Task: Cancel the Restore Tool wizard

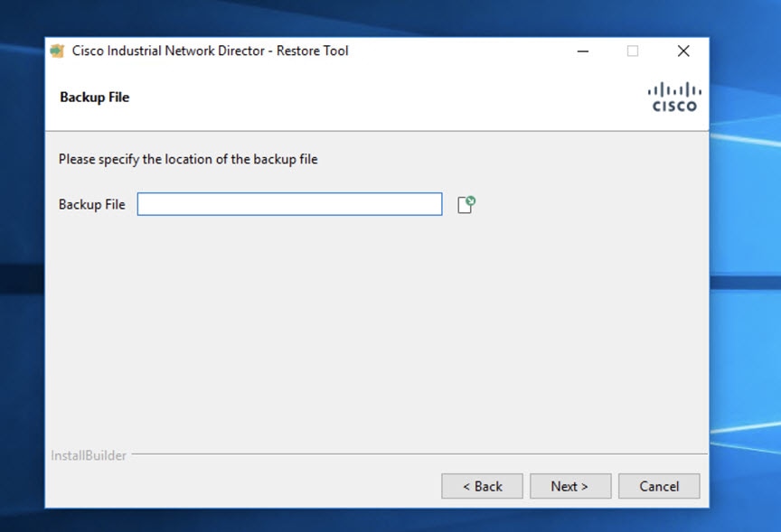Action: click(x=659, y=486)
